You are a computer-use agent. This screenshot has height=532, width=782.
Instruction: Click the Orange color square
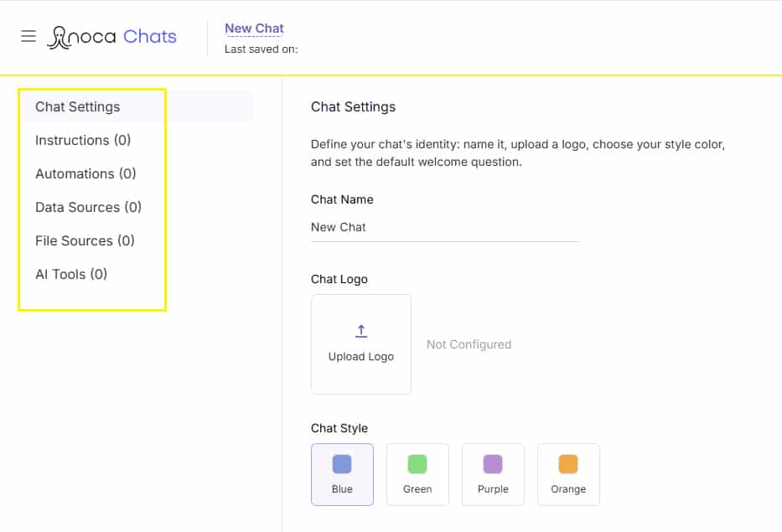568,463
